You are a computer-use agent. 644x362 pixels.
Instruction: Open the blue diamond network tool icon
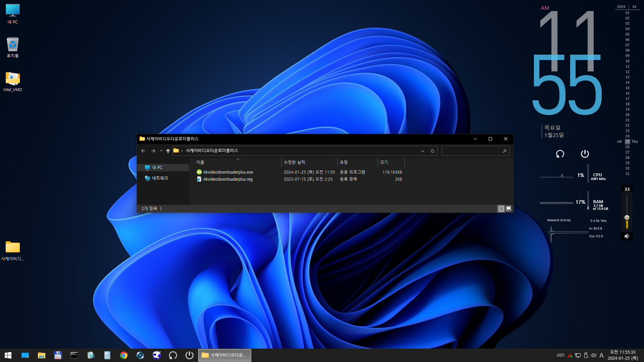(x=140, y=355)
